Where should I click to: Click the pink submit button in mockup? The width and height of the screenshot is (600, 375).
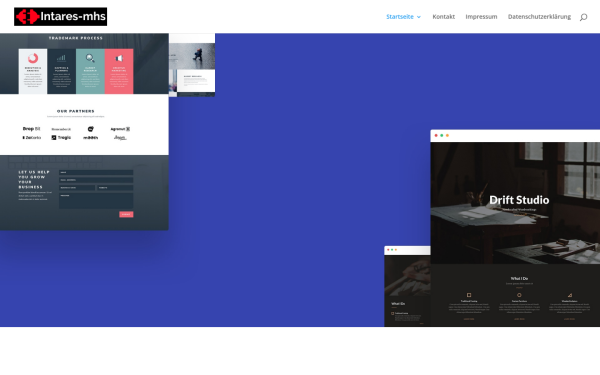pyautogui.click(x=126, y=214)
